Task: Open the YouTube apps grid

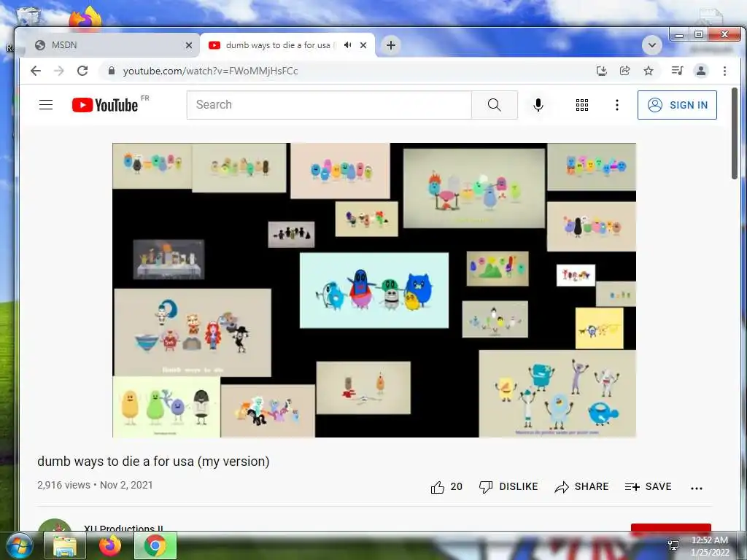Action: coord(581,105)
